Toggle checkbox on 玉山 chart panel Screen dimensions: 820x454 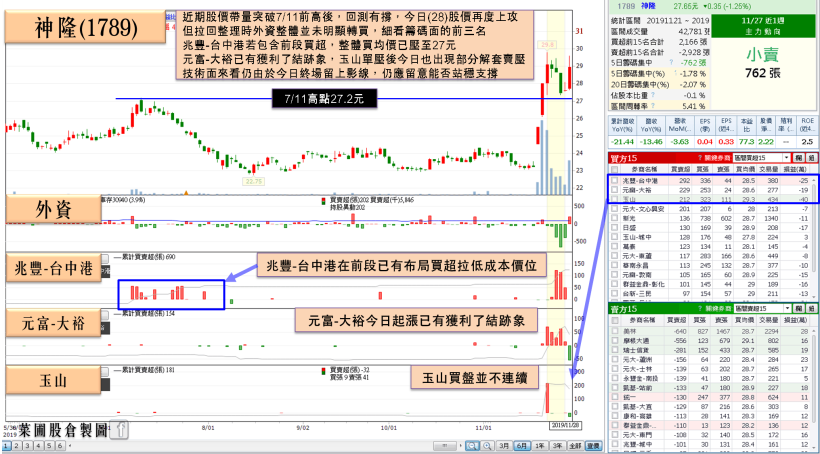pyautogui.click(x=107, y=371)
